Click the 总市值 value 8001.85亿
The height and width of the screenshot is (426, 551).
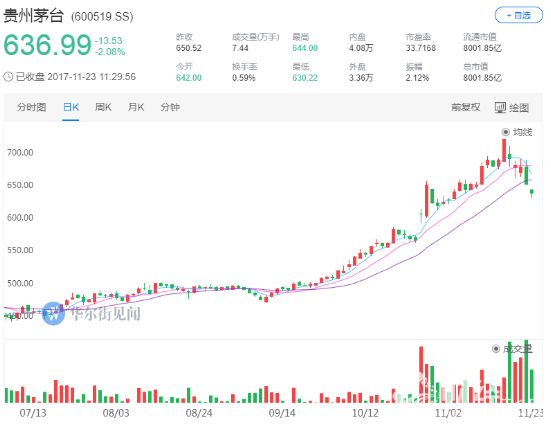pyautogui.click(x=482, y=78)
